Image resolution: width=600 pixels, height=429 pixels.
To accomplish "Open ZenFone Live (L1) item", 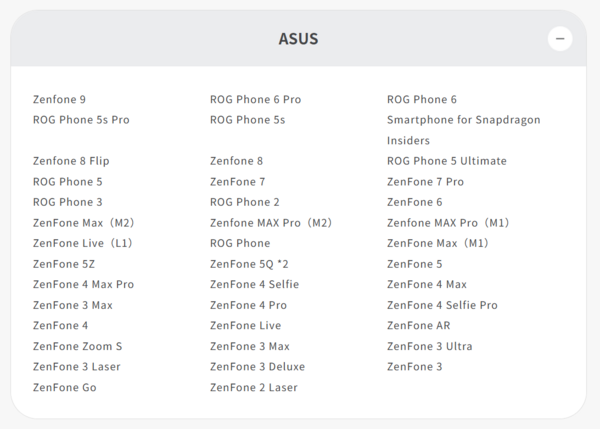I will [83, 243].
